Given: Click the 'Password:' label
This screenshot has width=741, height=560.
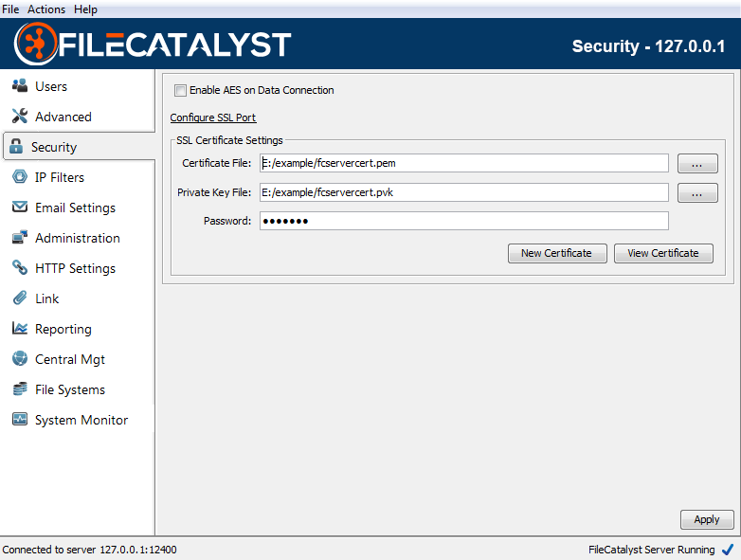Looking at the screenshot, I should point(227,221).
